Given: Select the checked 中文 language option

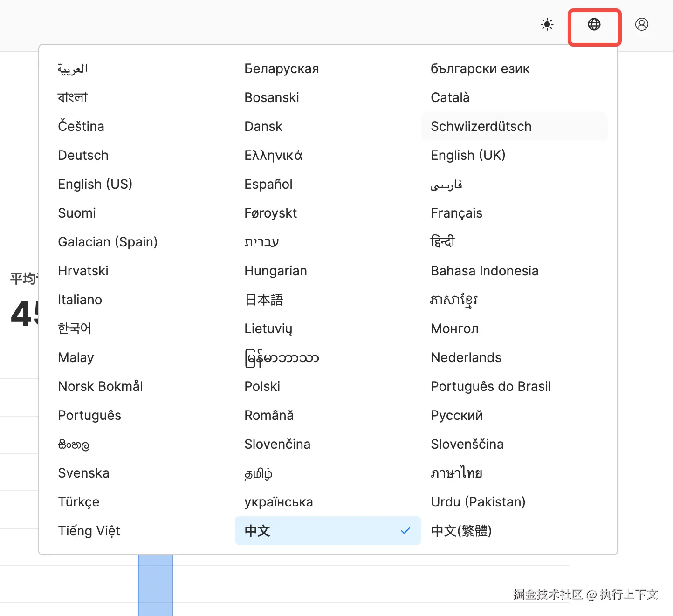Looking at the screenshot, I should [x=328, y=531].
